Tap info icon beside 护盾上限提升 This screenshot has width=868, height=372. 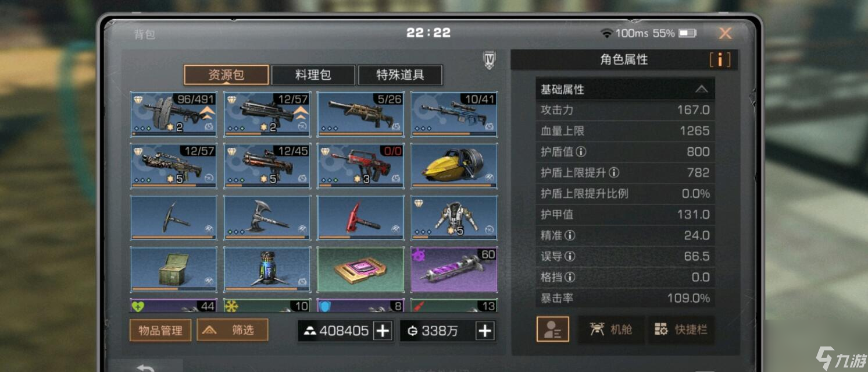613,173
